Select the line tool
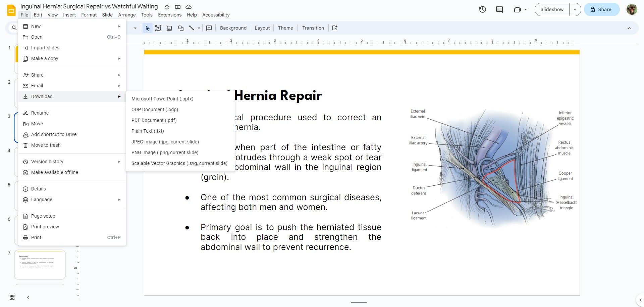 (192, 28)
